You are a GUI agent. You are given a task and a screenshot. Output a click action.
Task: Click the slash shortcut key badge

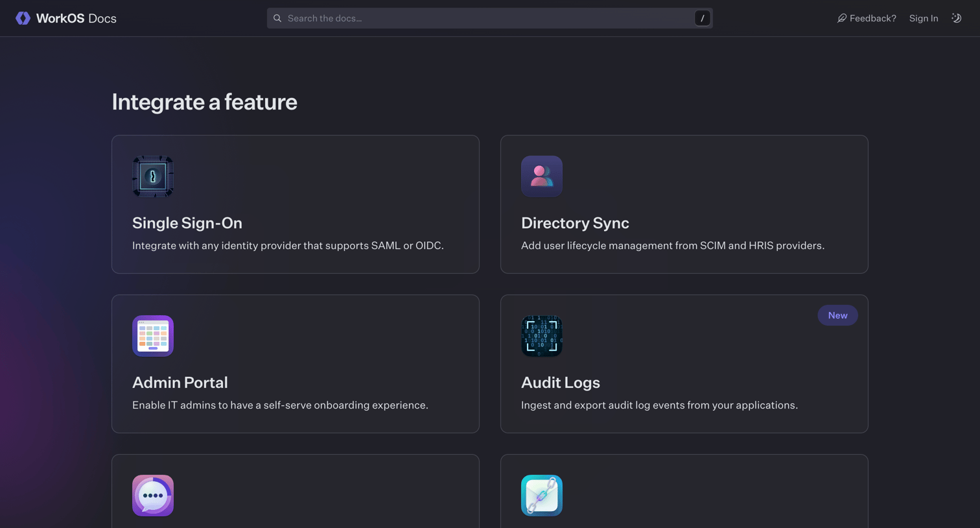pos(702,18)
